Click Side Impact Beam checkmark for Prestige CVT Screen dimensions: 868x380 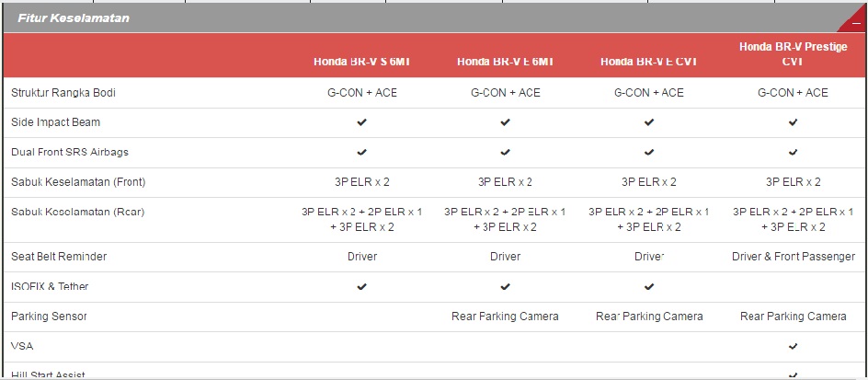pos(793,122)
